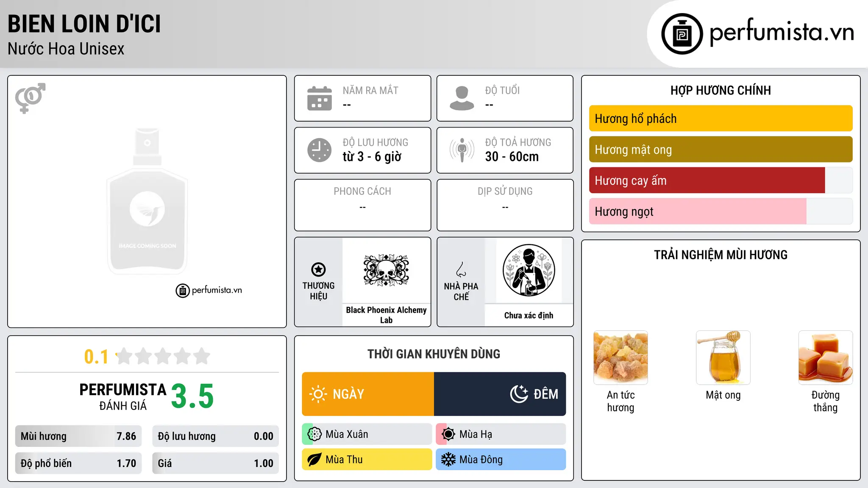The width and height of the screenshot is (868, 488).
Task: Click the star badge icon above Thương hiệu
Action: [x=318, y=269]
